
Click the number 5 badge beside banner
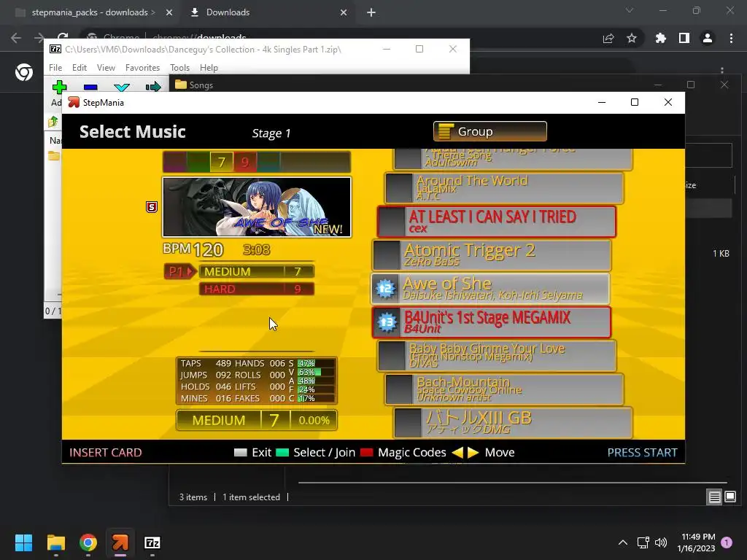point(152,206)
